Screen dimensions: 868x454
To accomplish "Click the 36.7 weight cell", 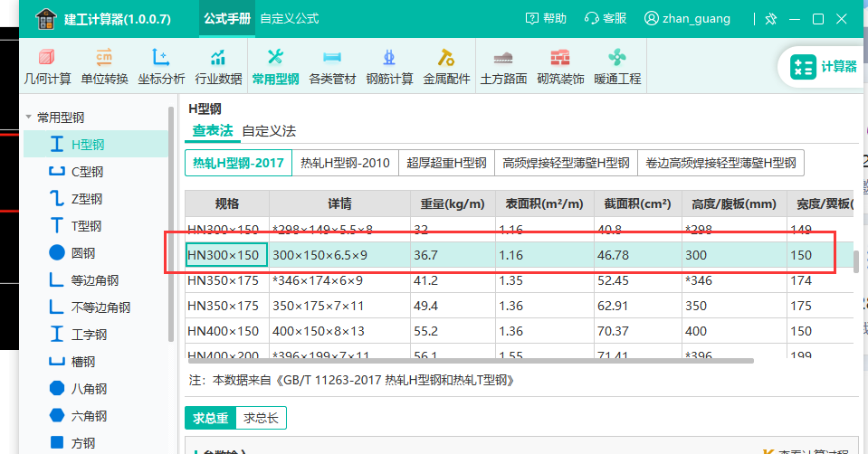I will click(453, 255).
